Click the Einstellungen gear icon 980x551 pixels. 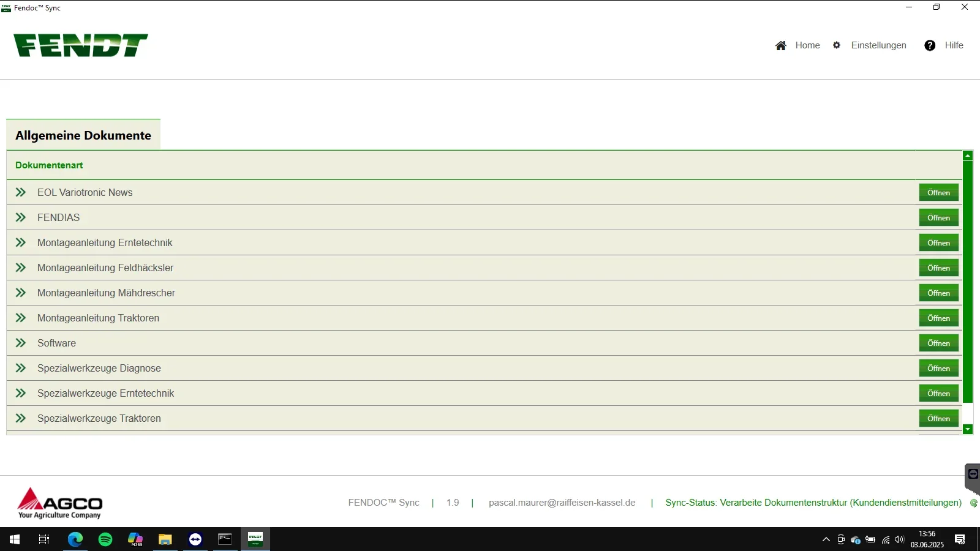837,45
